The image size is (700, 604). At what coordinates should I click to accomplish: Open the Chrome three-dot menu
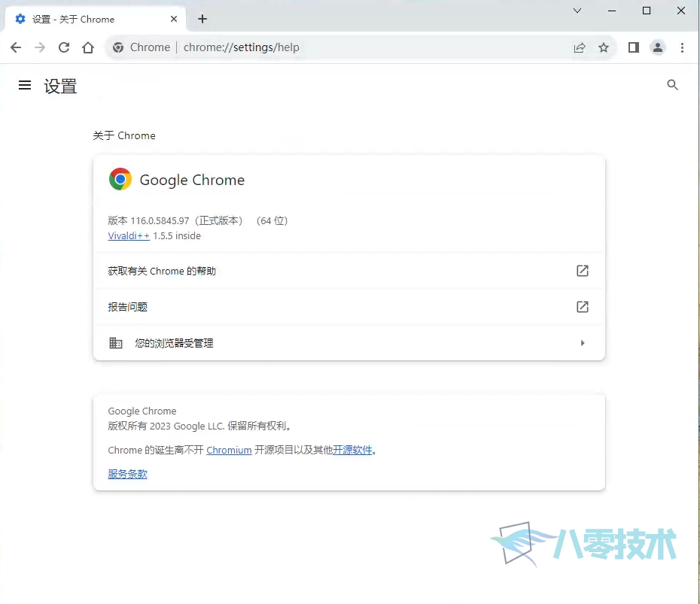(682, 47)
